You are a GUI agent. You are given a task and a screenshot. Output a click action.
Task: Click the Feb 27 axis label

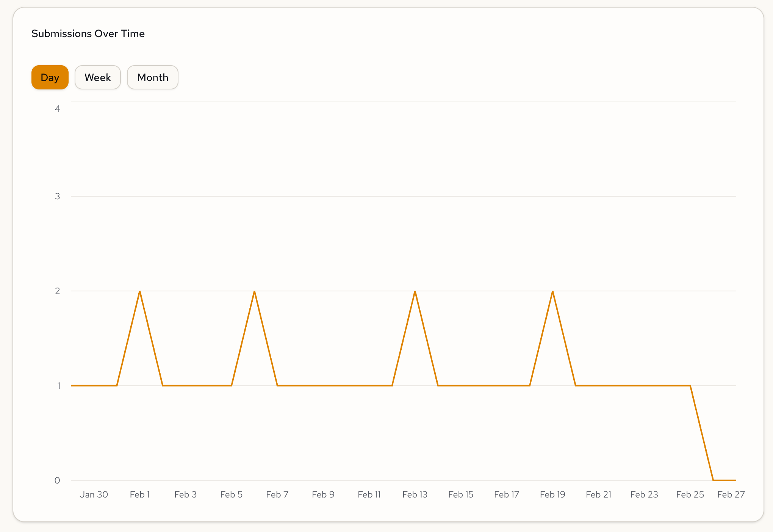(731, 494)
